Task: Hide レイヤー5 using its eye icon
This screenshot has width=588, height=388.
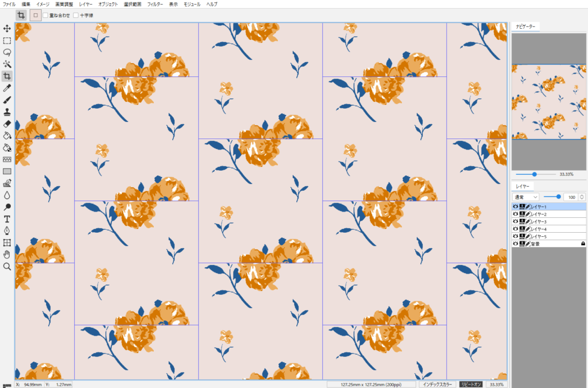Action: coord(516,236)
